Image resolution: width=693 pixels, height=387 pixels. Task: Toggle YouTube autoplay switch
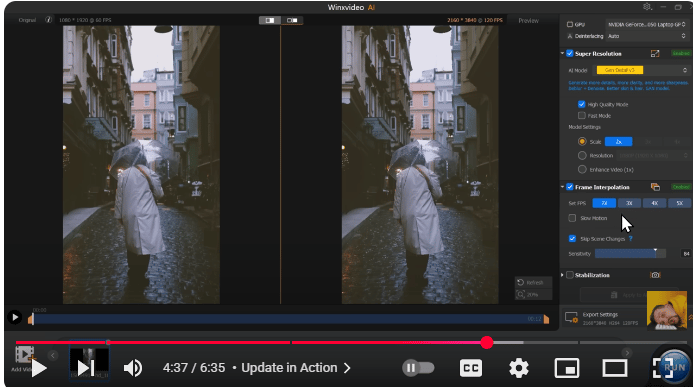418,368
